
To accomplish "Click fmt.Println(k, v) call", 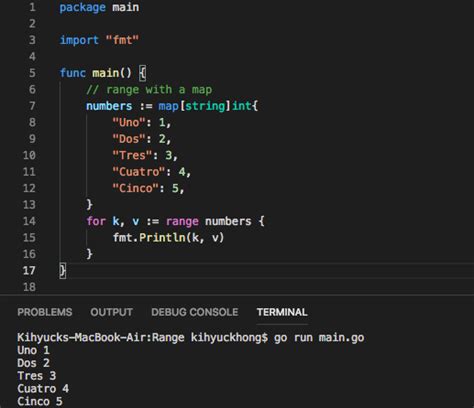I will [168, 238].
